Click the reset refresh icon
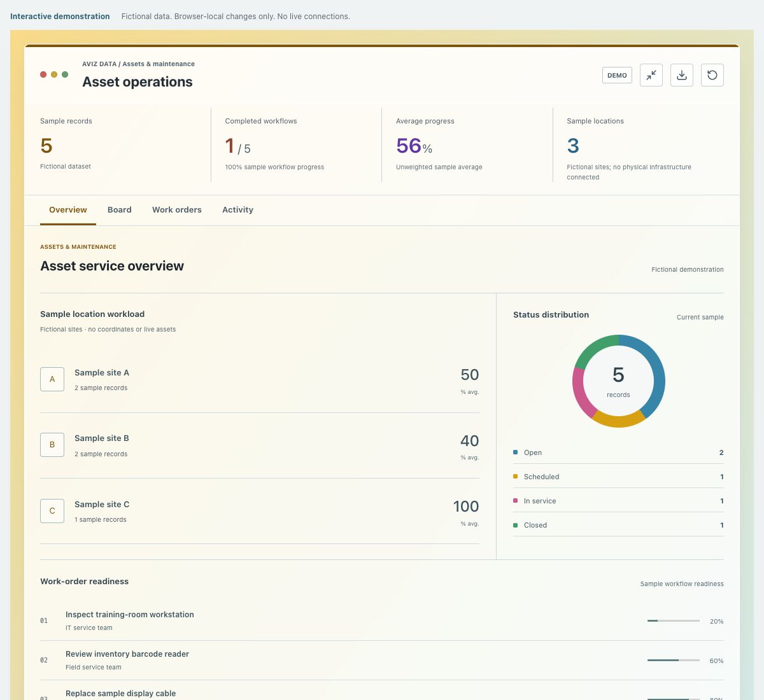The height and width of the screenshot is (700, 764). click(712, 75)
